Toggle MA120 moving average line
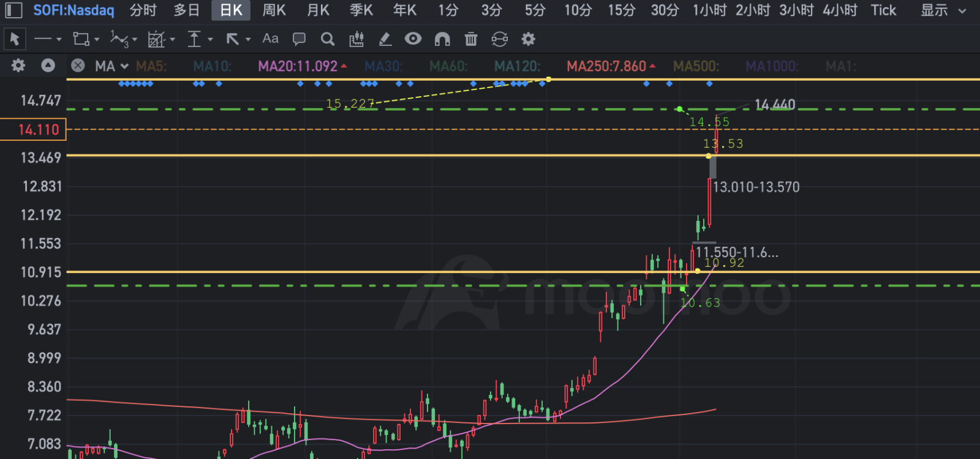The image size is (980, 459). pyautogui.click(x=517, y=66)
